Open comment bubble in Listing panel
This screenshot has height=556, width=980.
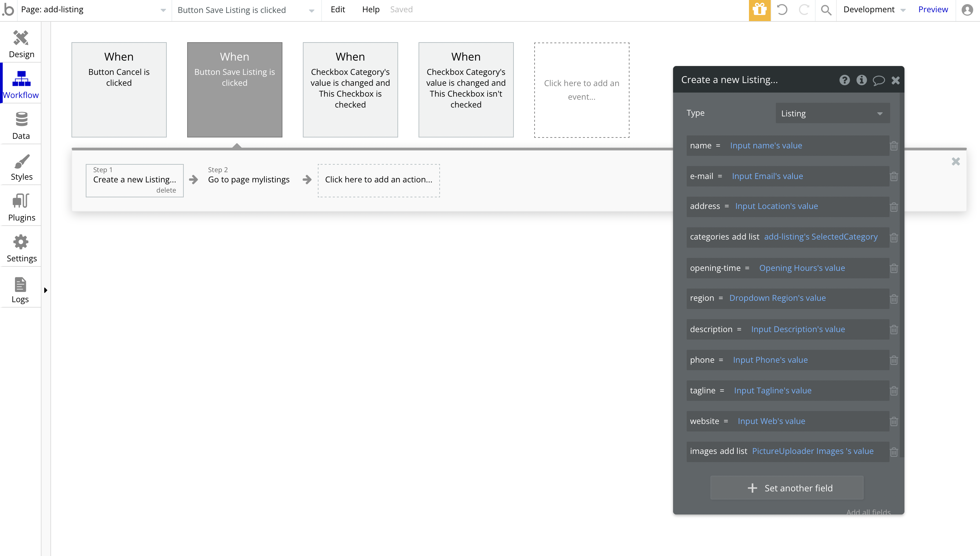point(879,80)
